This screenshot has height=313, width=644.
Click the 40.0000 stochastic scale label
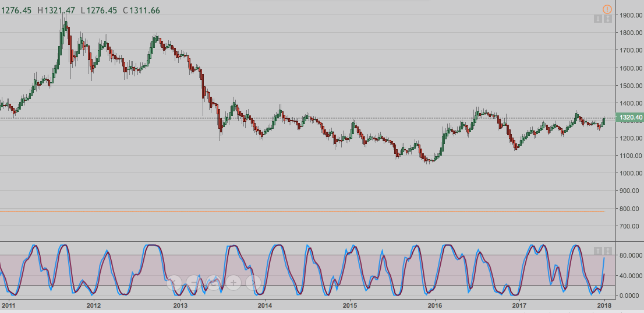(631, 276)
